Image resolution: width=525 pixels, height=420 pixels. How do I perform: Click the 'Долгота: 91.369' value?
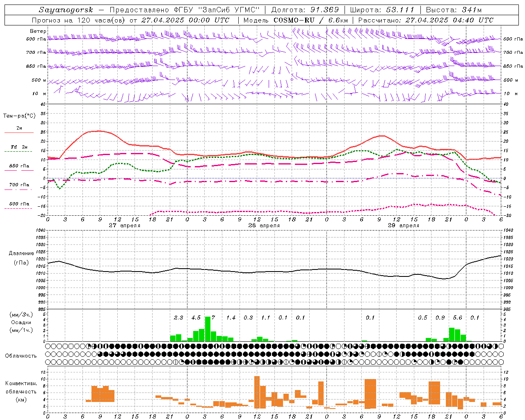[305, 10]
